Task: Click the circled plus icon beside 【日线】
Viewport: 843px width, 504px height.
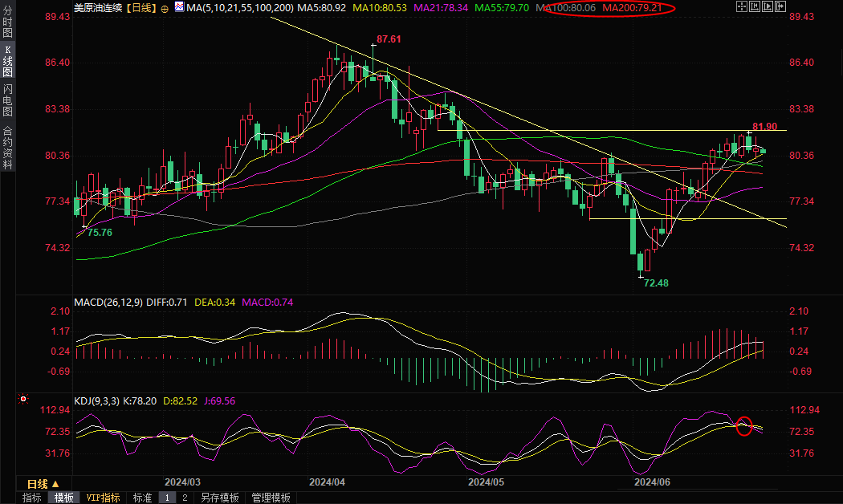Action: (165, 8)
